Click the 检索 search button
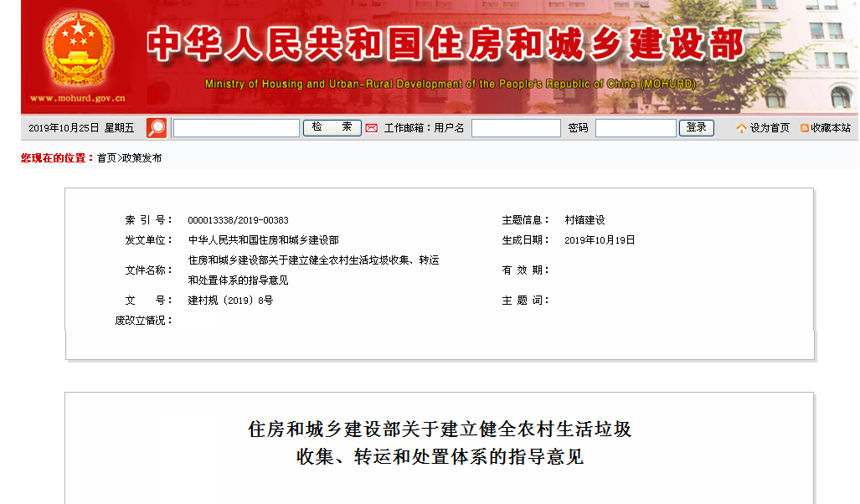Screen dimensions: 860x504 [332, 128]
